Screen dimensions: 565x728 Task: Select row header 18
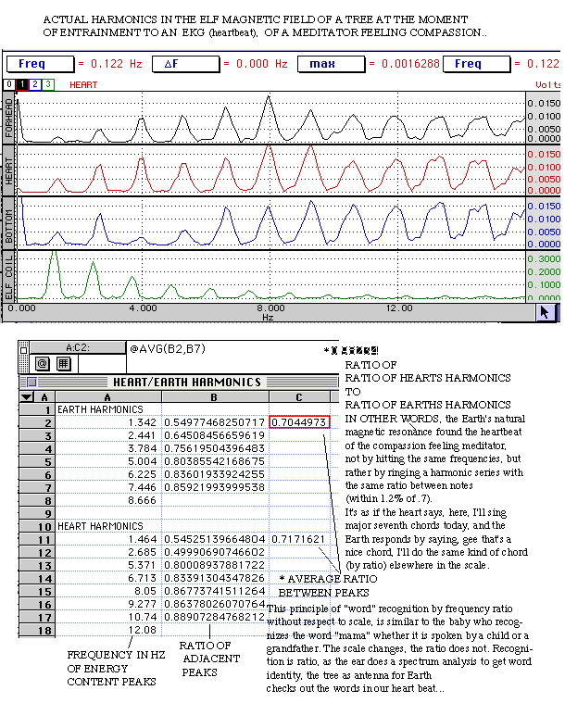[38, 631]
